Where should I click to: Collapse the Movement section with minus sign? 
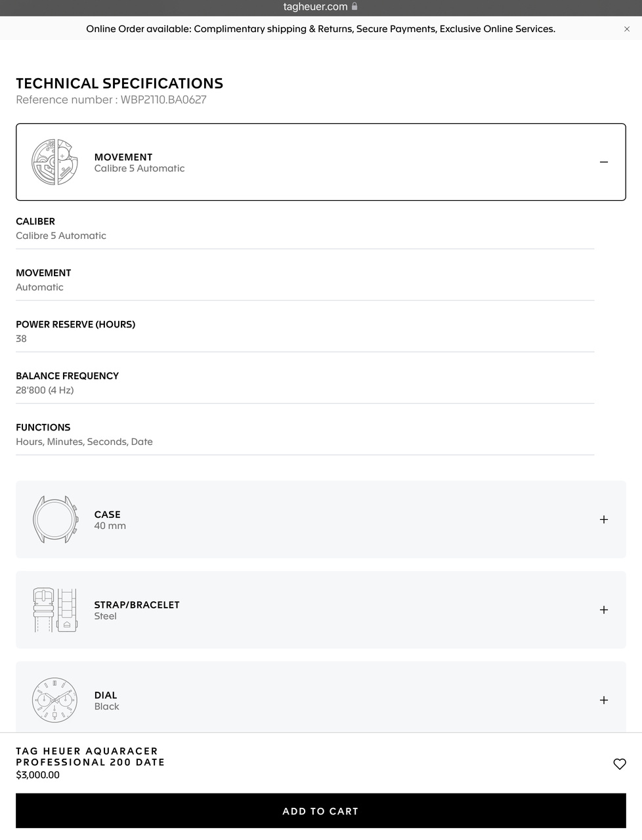(604, 162)
